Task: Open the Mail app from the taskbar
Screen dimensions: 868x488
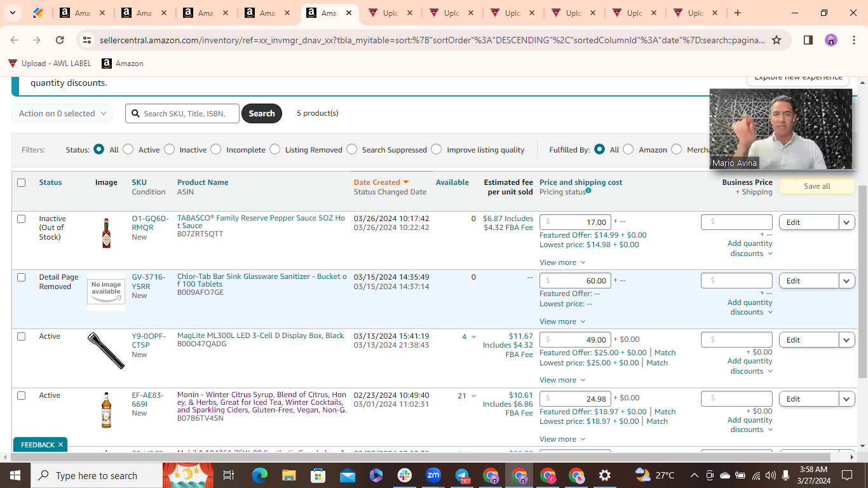Action: pyautogui.click(x=347, y=475)
